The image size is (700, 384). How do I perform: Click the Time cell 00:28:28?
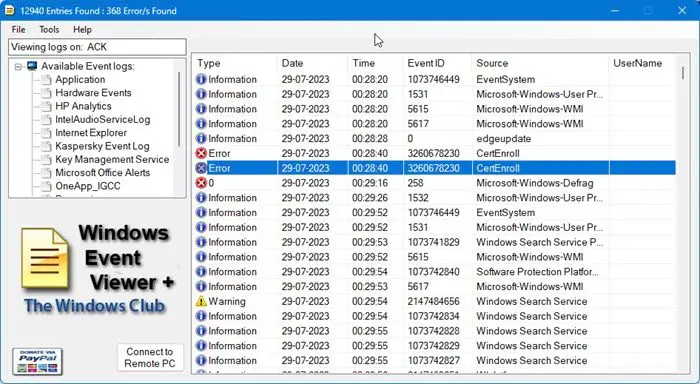370,139
